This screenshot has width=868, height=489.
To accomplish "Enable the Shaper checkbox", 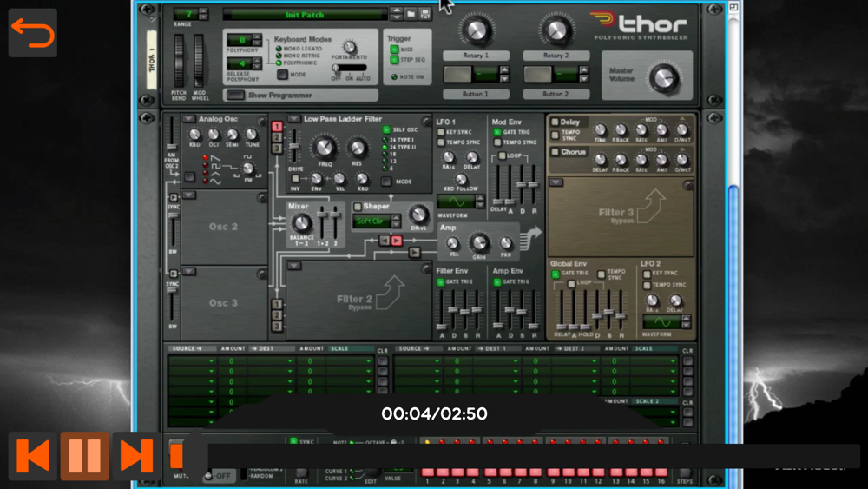I will pos(358,207).
